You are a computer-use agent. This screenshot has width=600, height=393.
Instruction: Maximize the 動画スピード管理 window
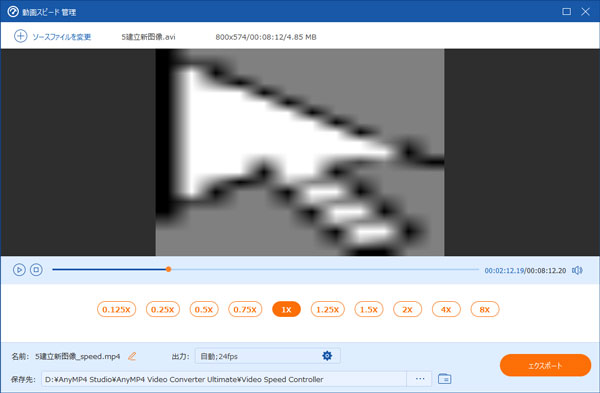pos(567,11)
